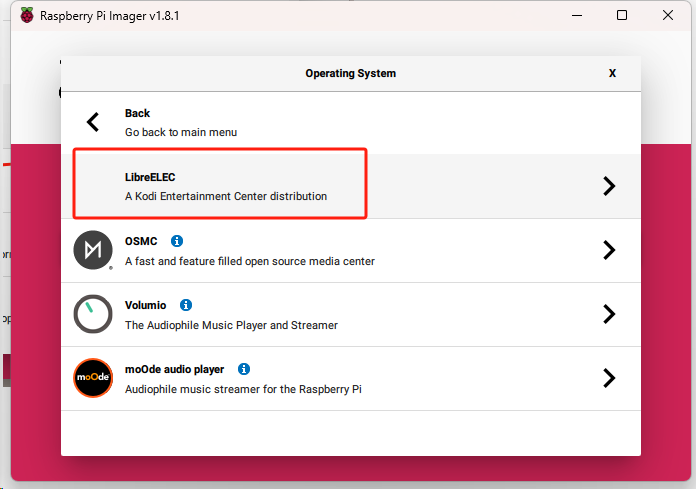
Task: Click 'Go back to main menu' subtitle
Action: point(181,132)
